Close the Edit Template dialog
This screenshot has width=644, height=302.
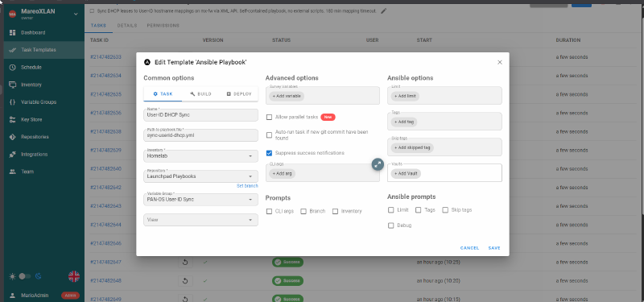(499, 63)
